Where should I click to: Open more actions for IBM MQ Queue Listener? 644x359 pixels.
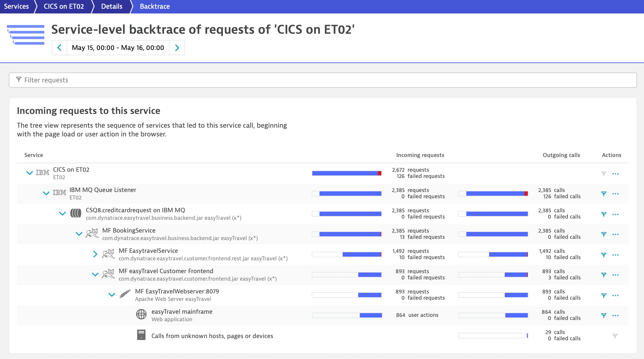coord(616,194)
